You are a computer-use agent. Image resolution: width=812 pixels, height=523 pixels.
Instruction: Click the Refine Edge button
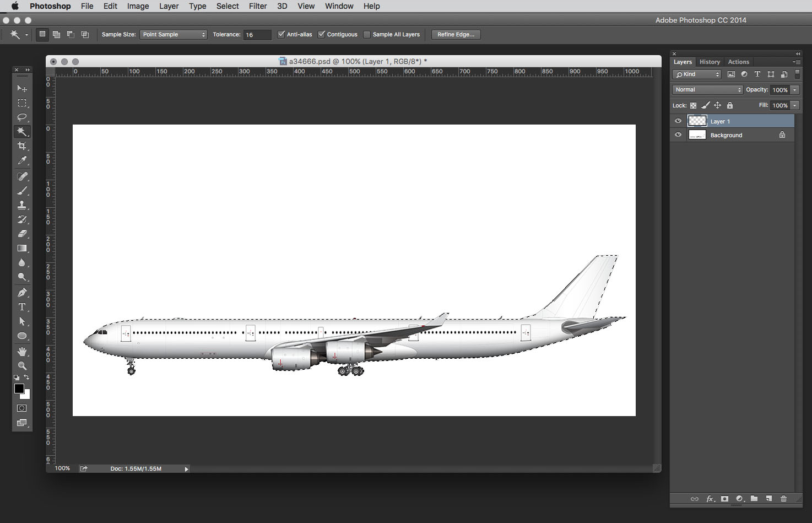456,35
